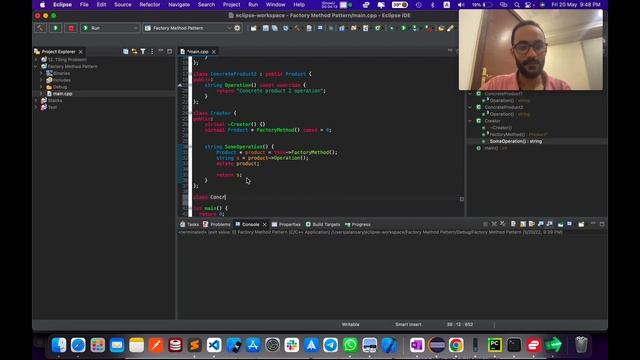Select SomeOperation() : string in Outline
The width and height of the screenshot is (640, 360).
[516, 141]
